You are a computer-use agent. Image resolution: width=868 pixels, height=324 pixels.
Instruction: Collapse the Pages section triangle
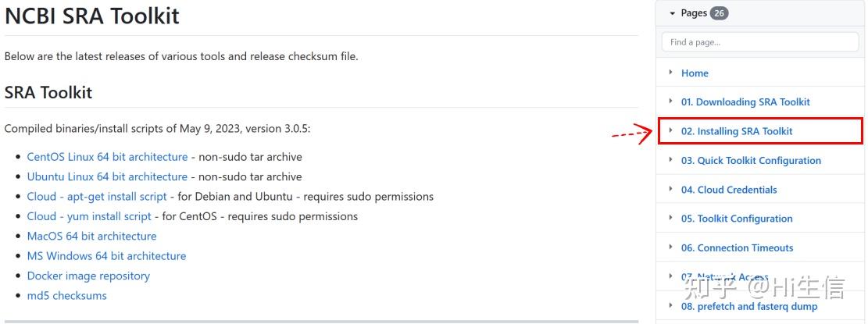pyautogui.click(x=672, y=13)
